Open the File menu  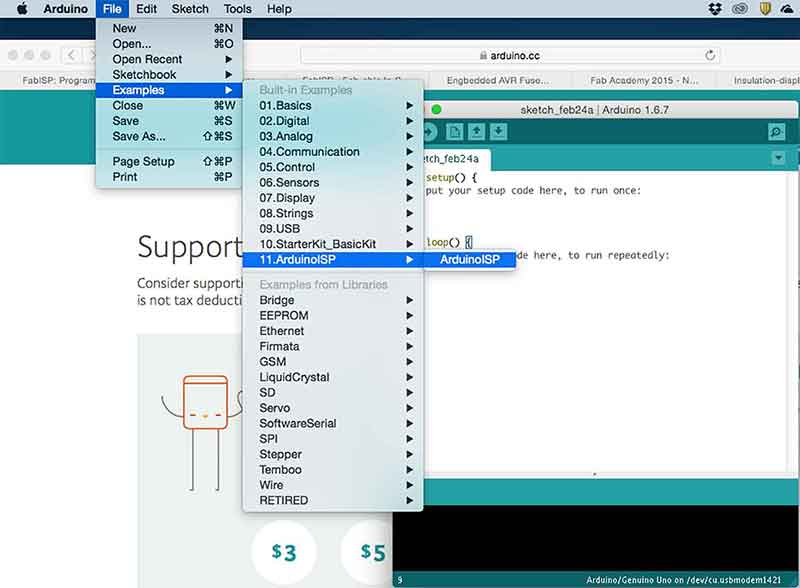pyautogui.click(x=112, y=9)
